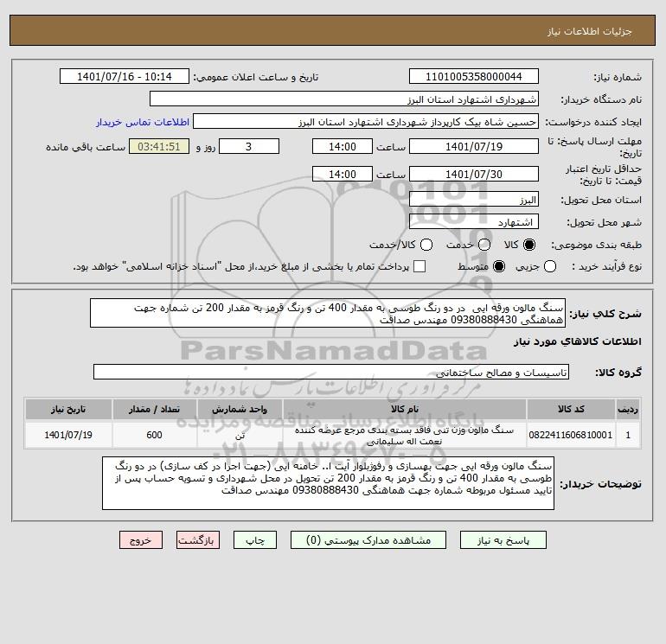This screenshot has height=644, width=666.
Task: Click the delivery city field اشتهارد
Action: (474, 222)
